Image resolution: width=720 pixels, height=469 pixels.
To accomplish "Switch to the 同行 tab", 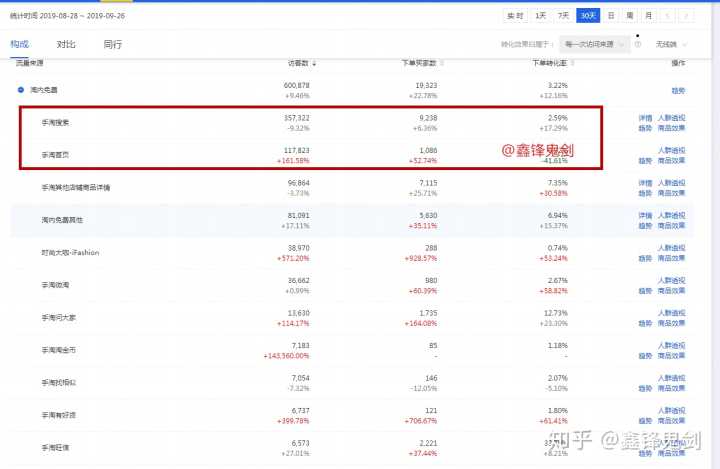I will pos(113,45).
